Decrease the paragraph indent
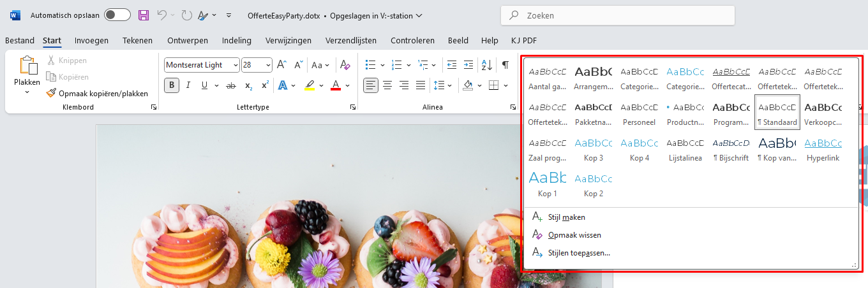 [452, 65]
